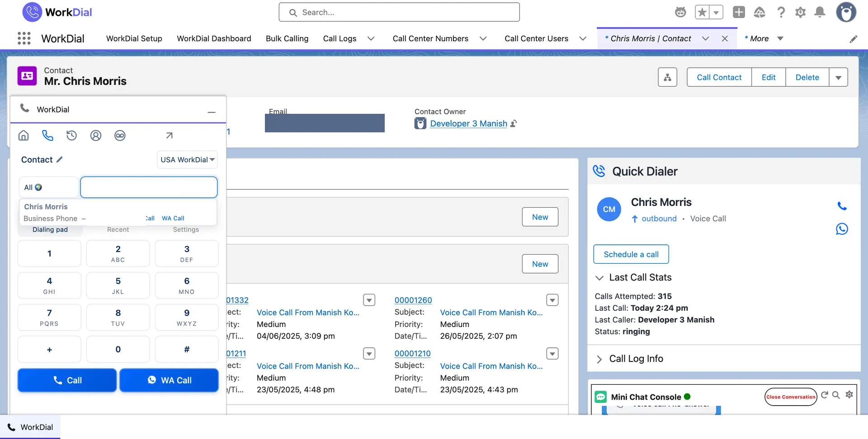Screen dimensions: 868x439
Task: Open Trailhead cloud icon
Action: click(x=759, y=12)
